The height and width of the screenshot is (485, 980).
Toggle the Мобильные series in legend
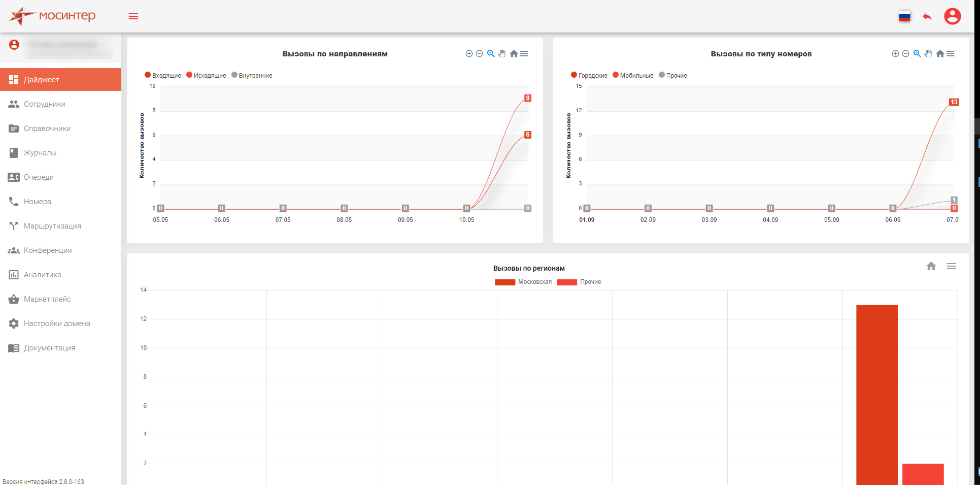[633, 75]
